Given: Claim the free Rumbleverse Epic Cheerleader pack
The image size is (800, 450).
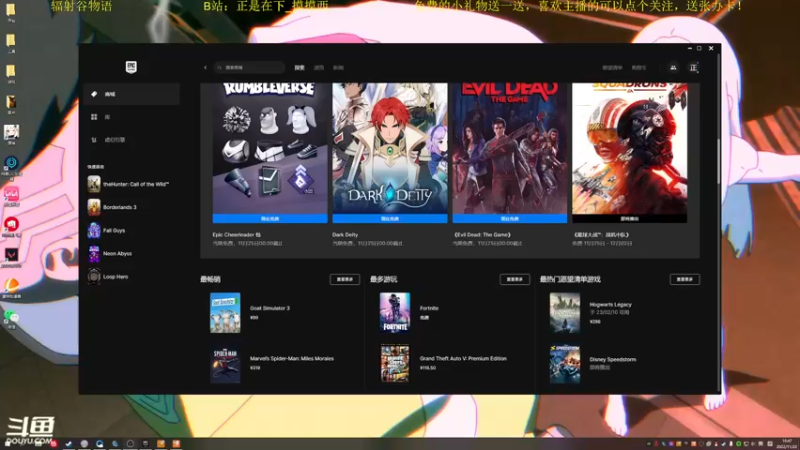Looking at the screenshot, I should click(270, 218).
